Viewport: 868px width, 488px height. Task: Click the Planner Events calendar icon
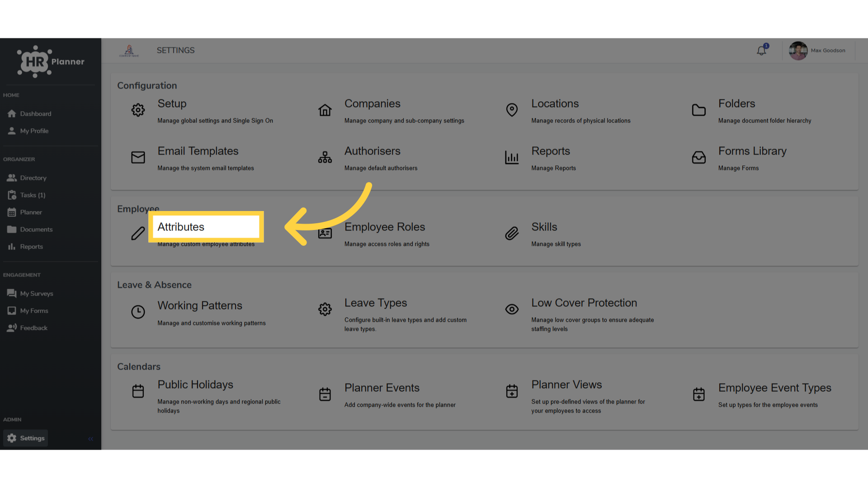click(325, 394)
